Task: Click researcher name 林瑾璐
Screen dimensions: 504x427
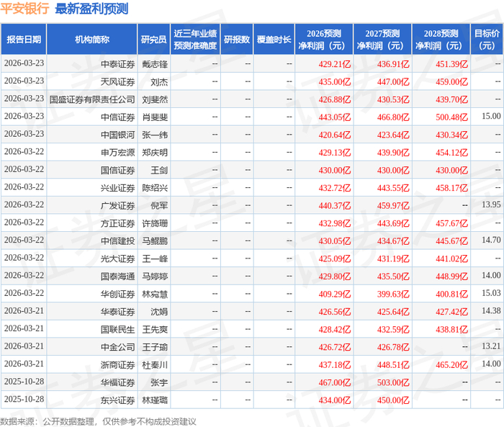Action: [155, 400]
